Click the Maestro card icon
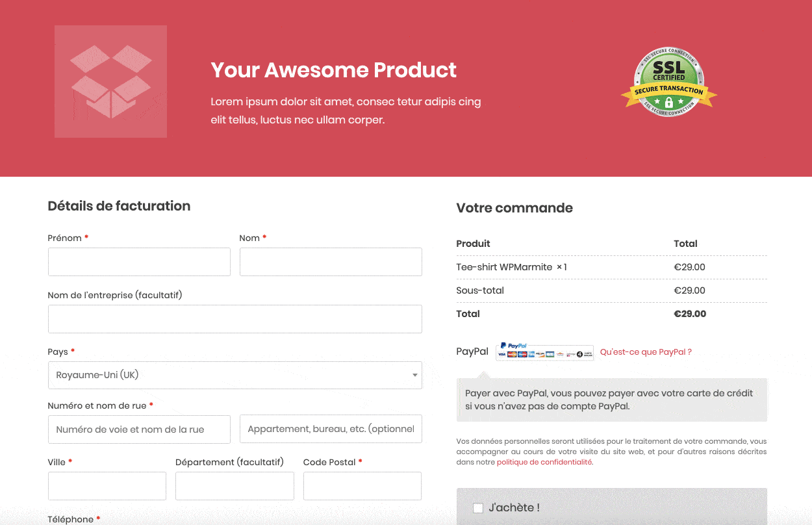Image resolution: width=812 pixels, height=525 pixels. click(522, 354)
